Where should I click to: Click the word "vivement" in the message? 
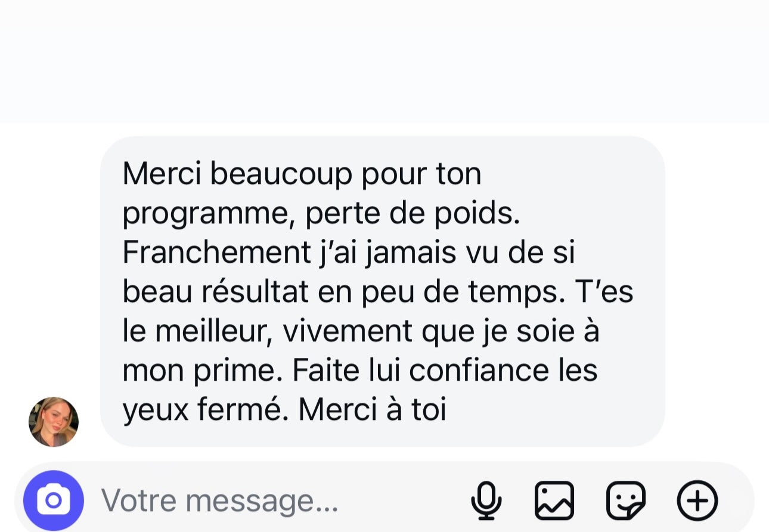(x=348, y=331)
